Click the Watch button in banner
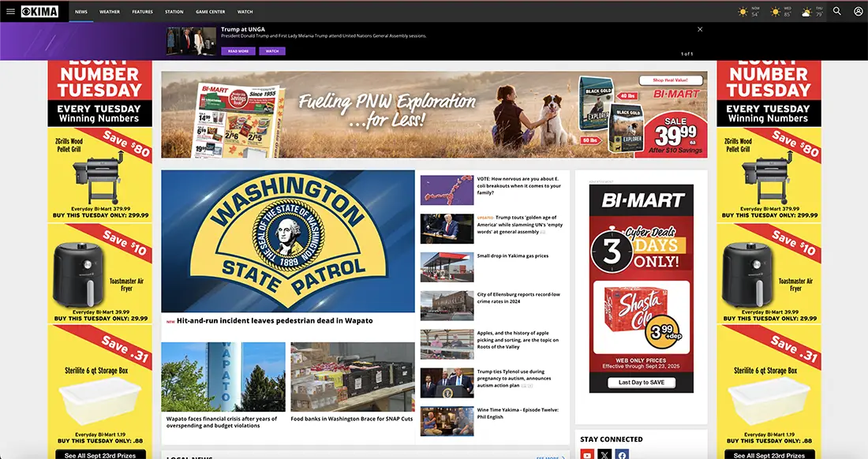 (x=271, y=51)
